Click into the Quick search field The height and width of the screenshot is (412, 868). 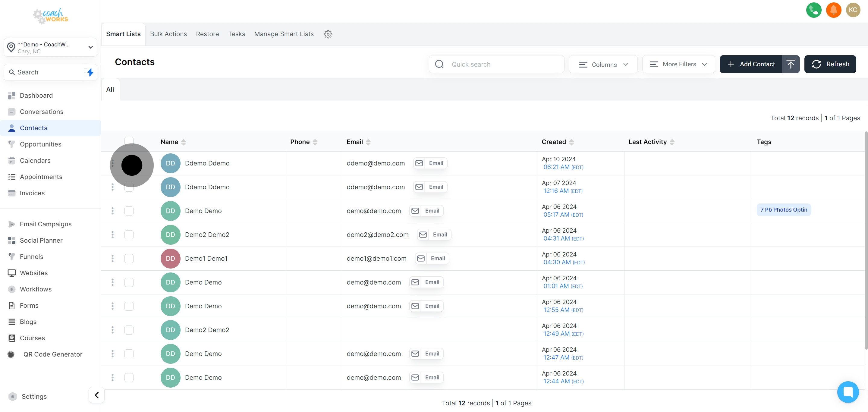coord(502,64)
